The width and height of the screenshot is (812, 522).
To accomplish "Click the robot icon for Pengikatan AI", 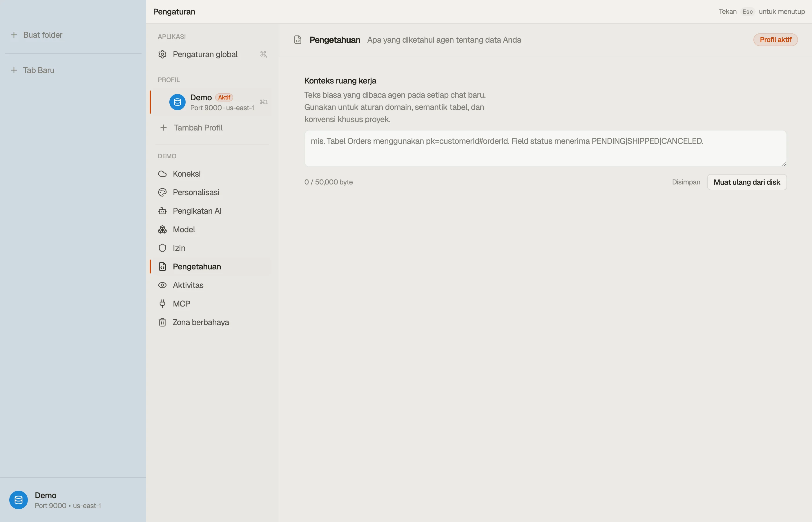I will pyautogui.click(x=162, y=211).
